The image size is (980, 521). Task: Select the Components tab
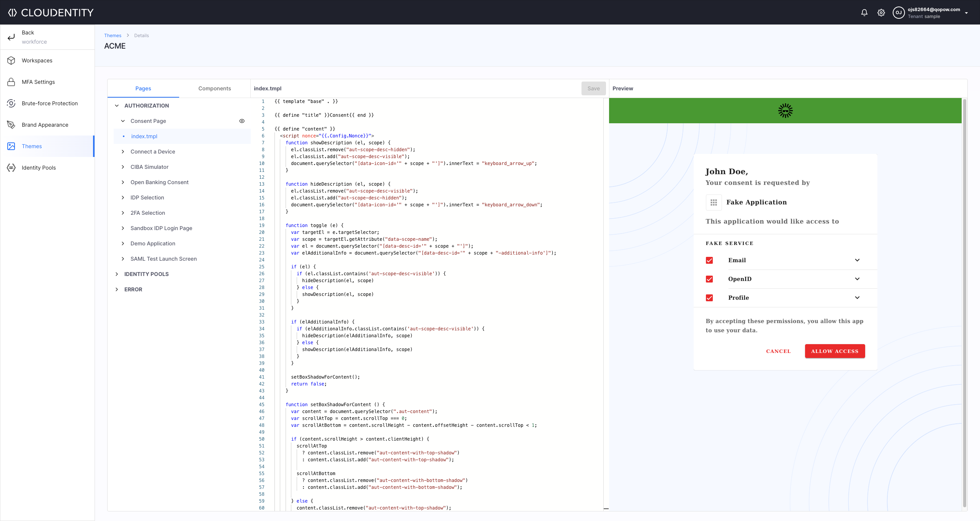coord(214,88)
